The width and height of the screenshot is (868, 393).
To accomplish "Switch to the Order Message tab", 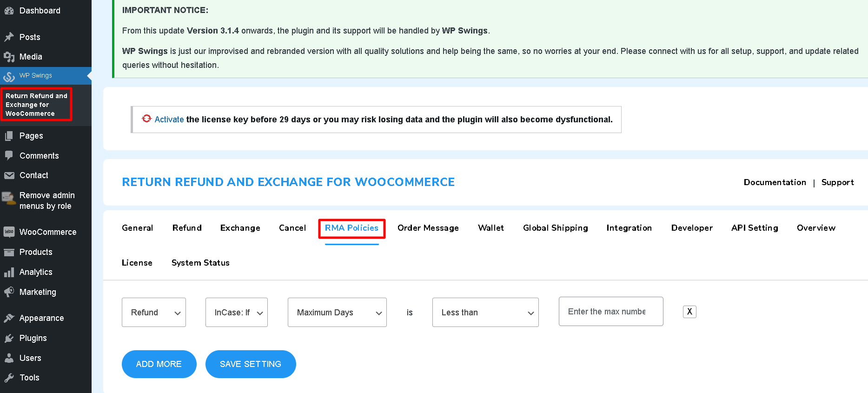I will click(428, 228).
